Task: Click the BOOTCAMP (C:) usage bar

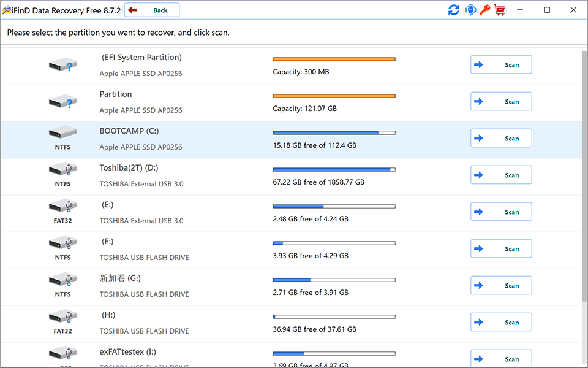Action: click(x=334, y=132)
